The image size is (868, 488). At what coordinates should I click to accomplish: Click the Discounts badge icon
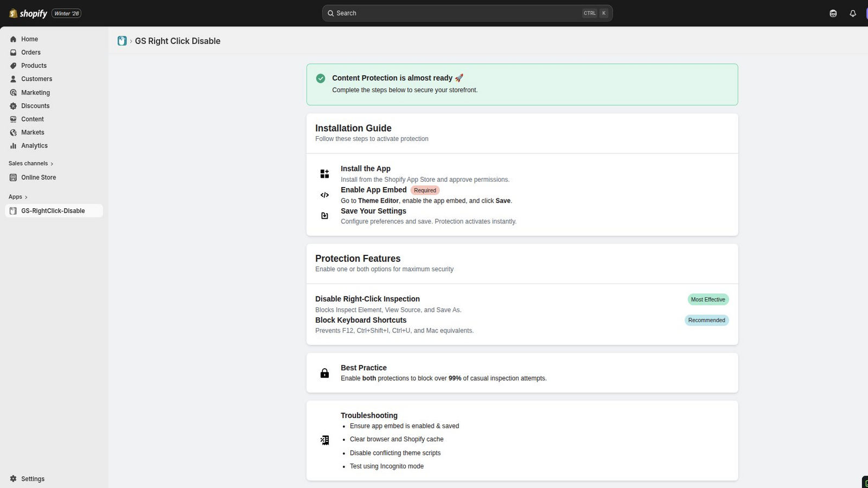pos(14,106)
